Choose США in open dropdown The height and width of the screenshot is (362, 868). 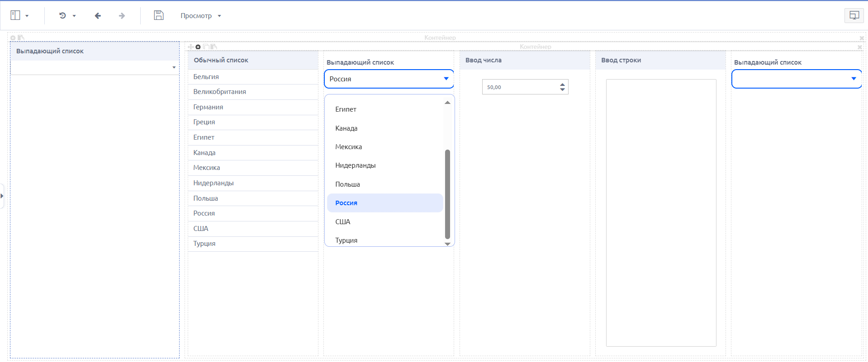click(x=385, y=222)
